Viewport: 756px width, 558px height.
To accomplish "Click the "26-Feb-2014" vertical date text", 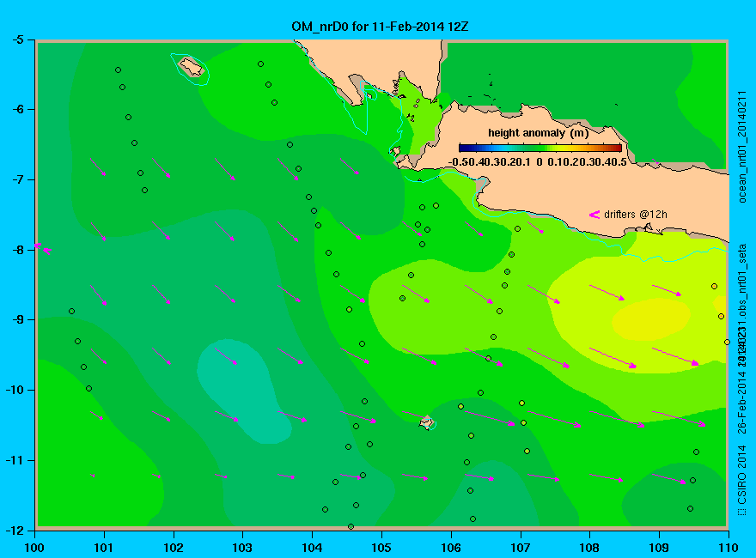I will [x=741, y=403].
